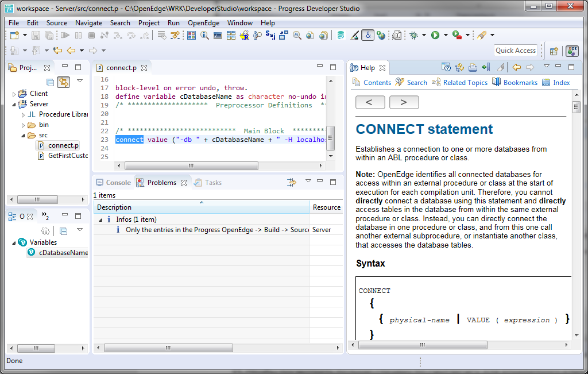Open the Navigate menu
588x374 pixels.
pos(88,23)
